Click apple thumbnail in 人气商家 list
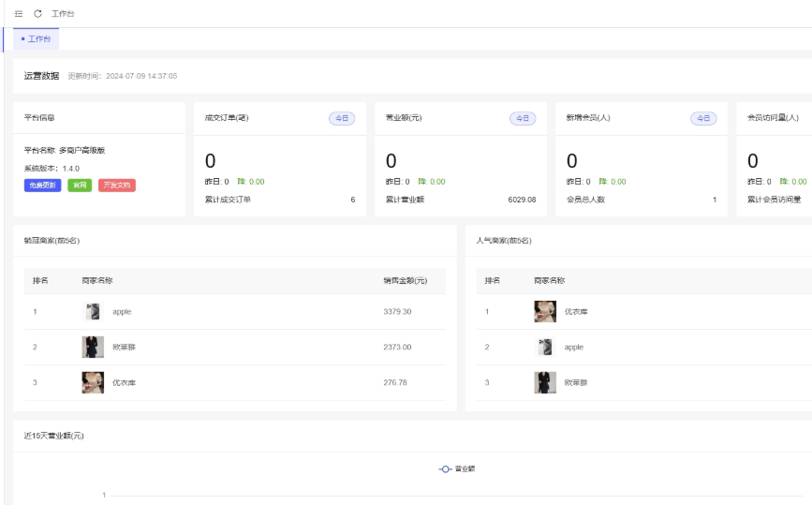This screenshot has height=505, width=812. pyautogui.click(x=544, y=348)
